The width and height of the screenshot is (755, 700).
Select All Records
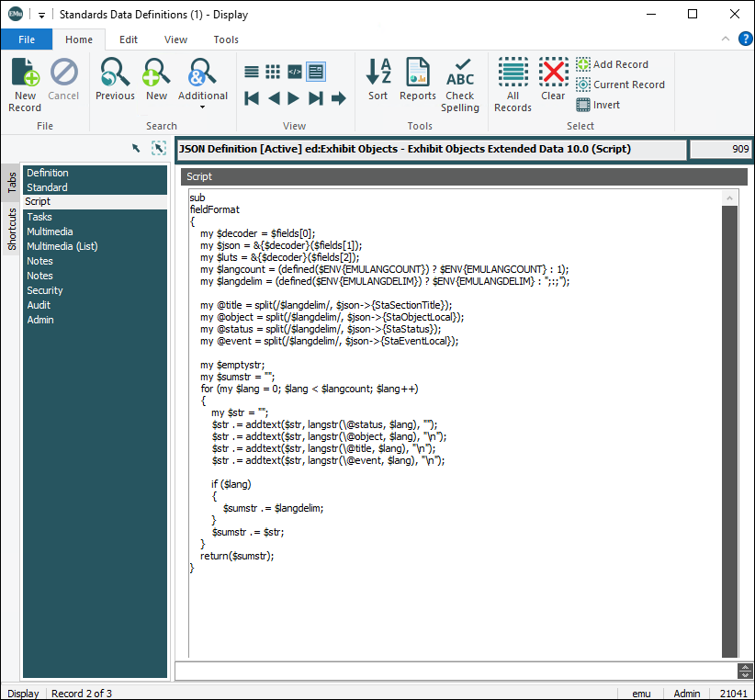pos(513,84)
